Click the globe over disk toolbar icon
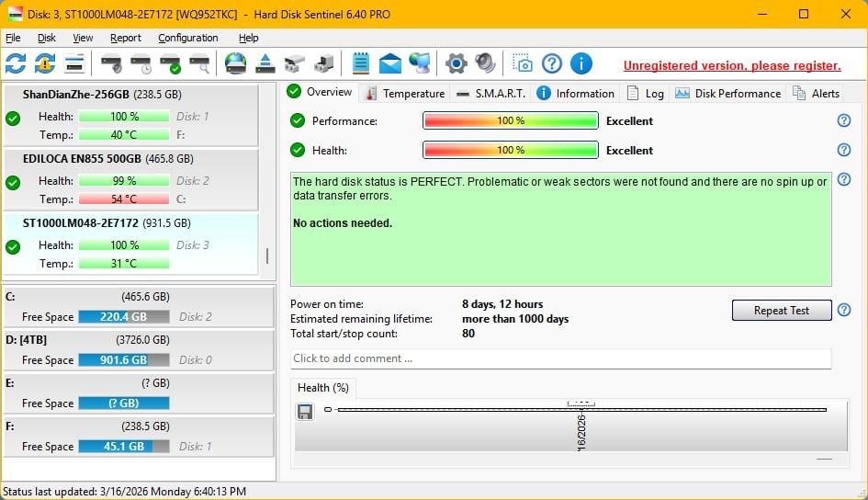The height and width of the screenshot is (500, 868). tap(236, 63)
